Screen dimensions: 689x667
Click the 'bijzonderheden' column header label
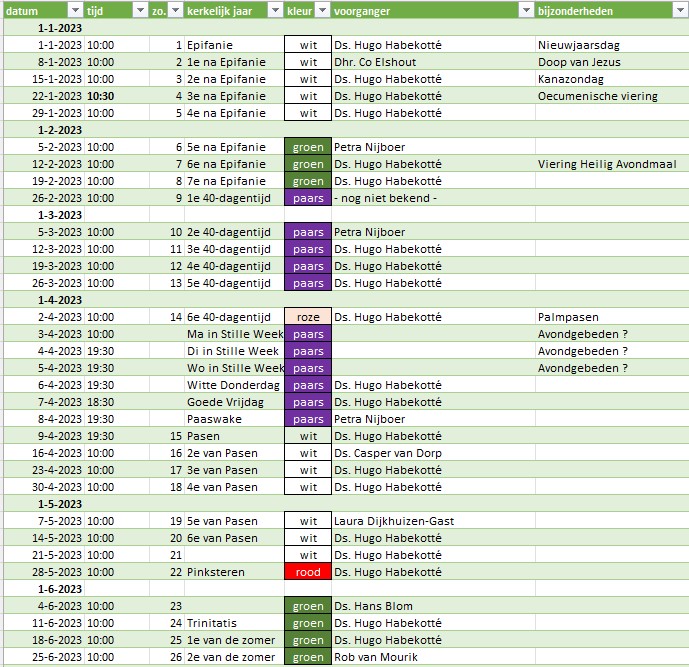575,11
